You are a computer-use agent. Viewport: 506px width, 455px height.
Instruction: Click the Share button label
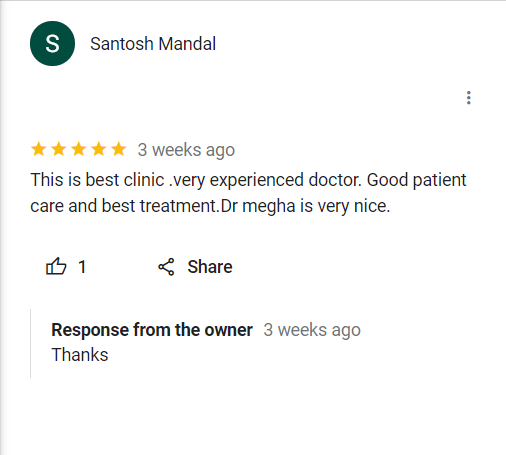point(210,267)
